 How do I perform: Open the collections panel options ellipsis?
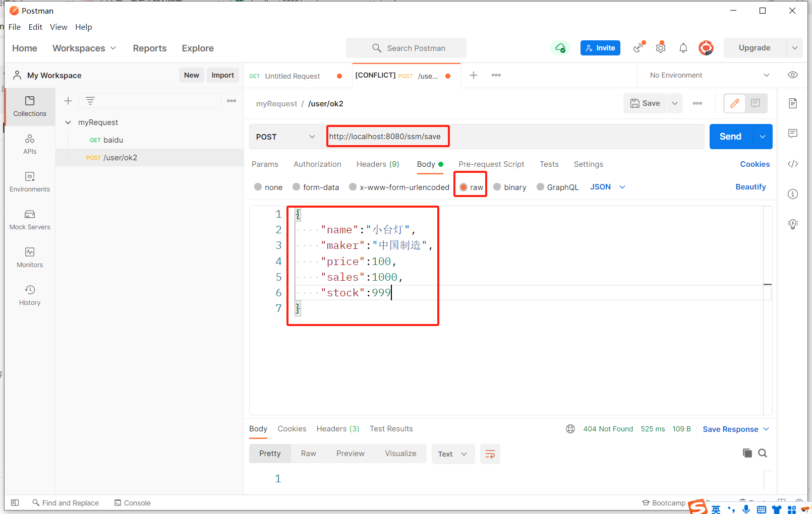(x=231, y=101)
